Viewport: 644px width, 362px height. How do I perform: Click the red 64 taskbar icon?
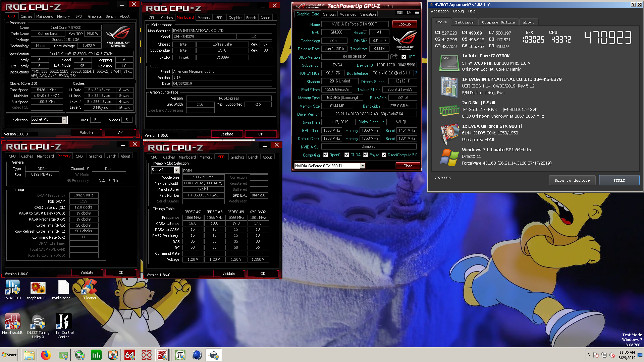point(130,355)
